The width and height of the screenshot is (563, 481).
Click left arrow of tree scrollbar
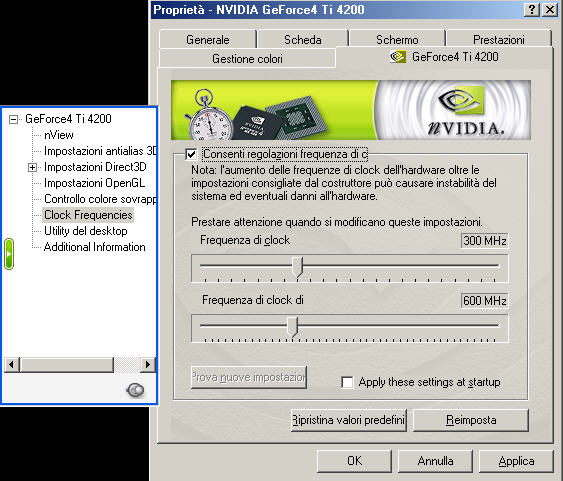(11, 365)
